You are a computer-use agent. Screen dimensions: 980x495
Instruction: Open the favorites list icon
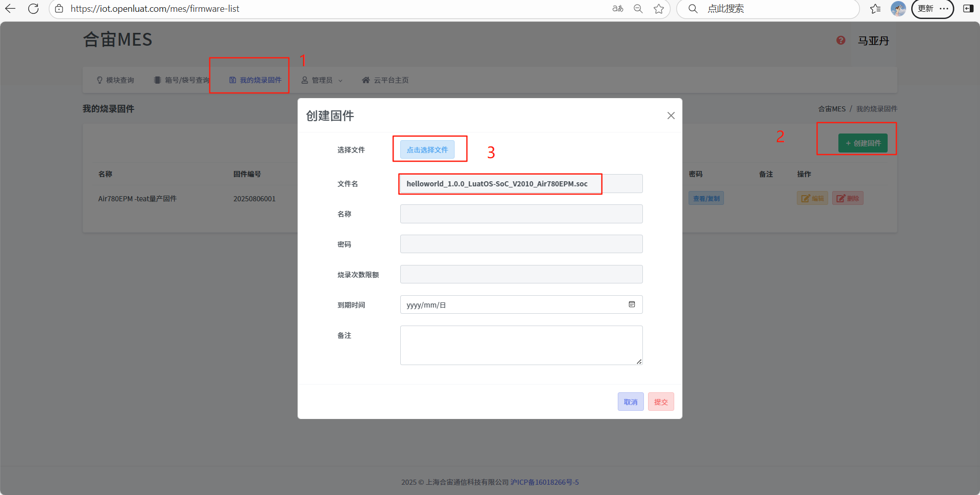point(875,9)
